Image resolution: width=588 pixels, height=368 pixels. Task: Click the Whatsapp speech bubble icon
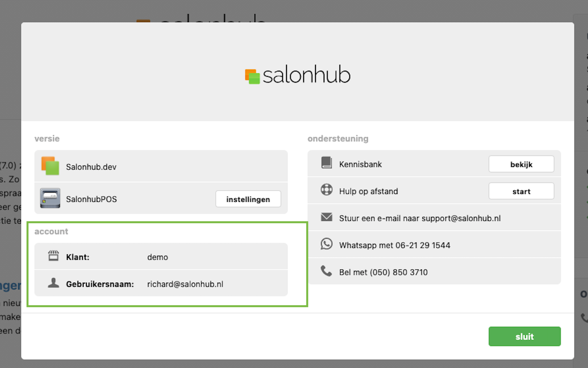pos(327,244)
